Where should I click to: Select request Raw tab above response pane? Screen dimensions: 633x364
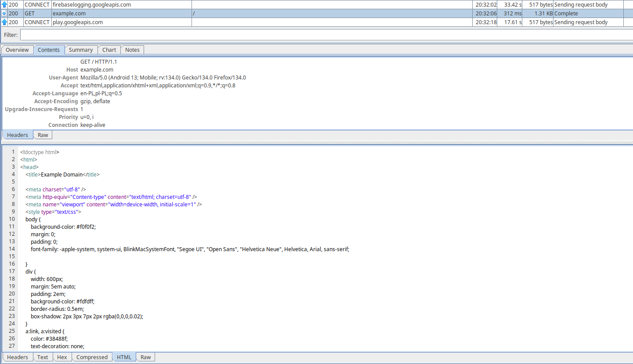[x=43, y=135]
